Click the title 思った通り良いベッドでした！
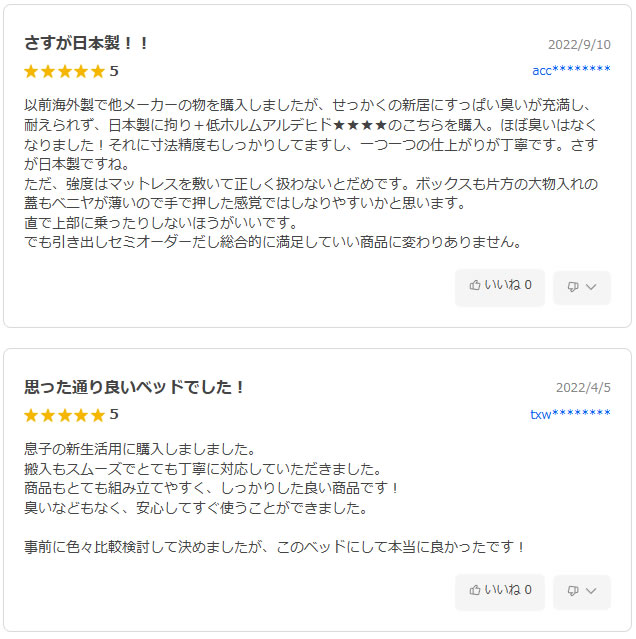Image resolution: width=636 pixels, height=639 pixels. coord(135,387)
